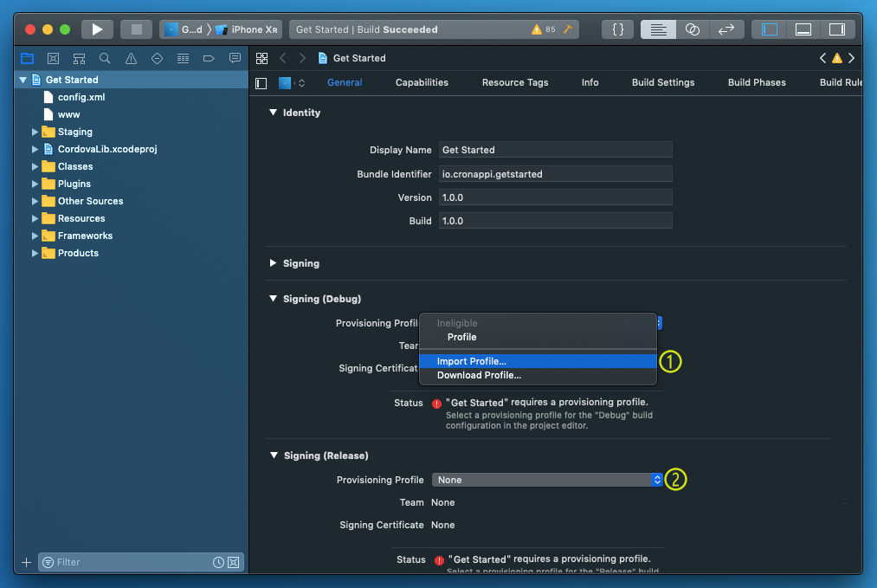Collapse the Get Started project tree
This screenshot has width=877, height=588.
23,80
